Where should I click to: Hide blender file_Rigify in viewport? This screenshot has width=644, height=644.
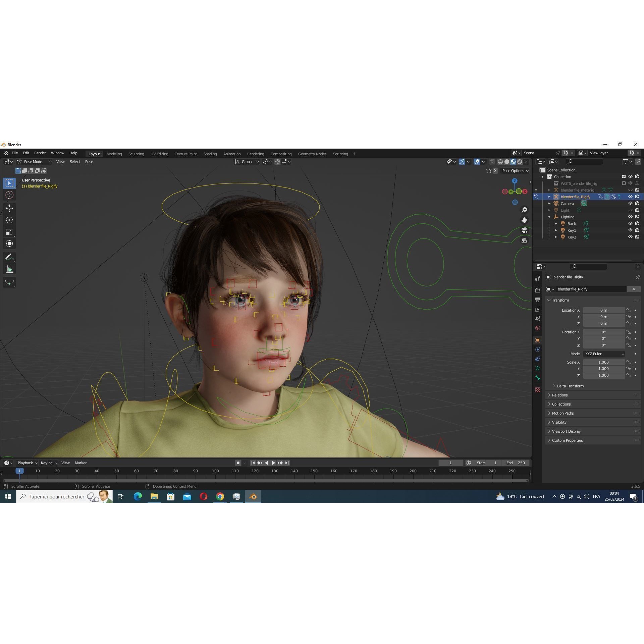click(x=630, y=197)
